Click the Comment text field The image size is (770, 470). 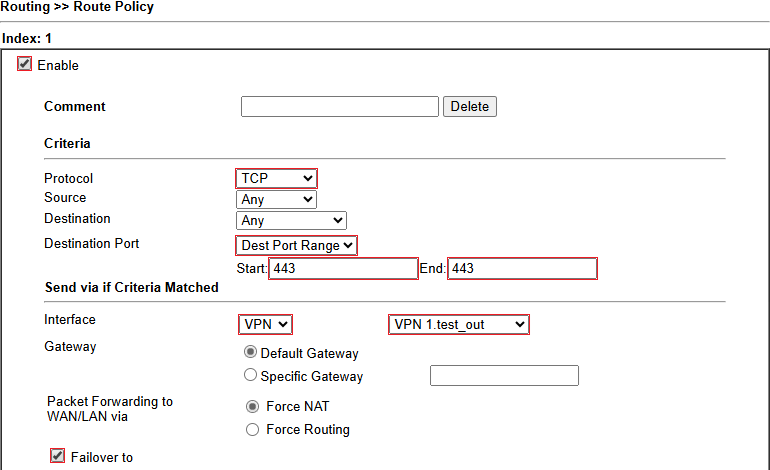pos(340,107)
